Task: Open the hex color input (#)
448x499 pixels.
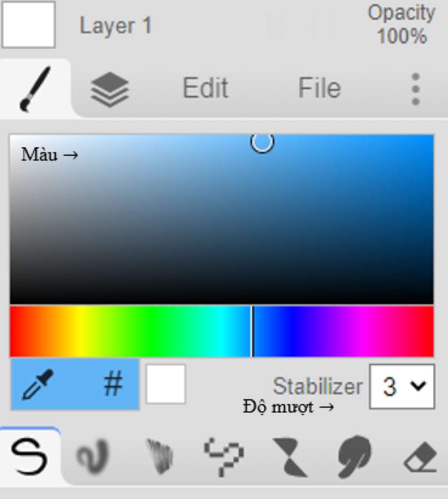Action: pyautogui.click(x=113, y=384)
